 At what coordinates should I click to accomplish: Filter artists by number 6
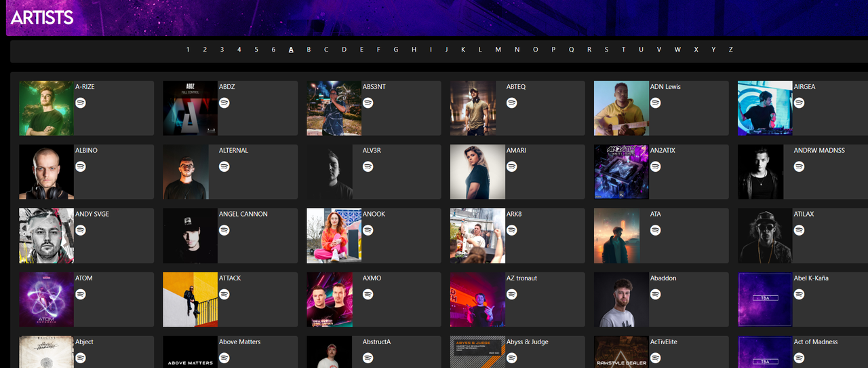[x=273, y=50]
